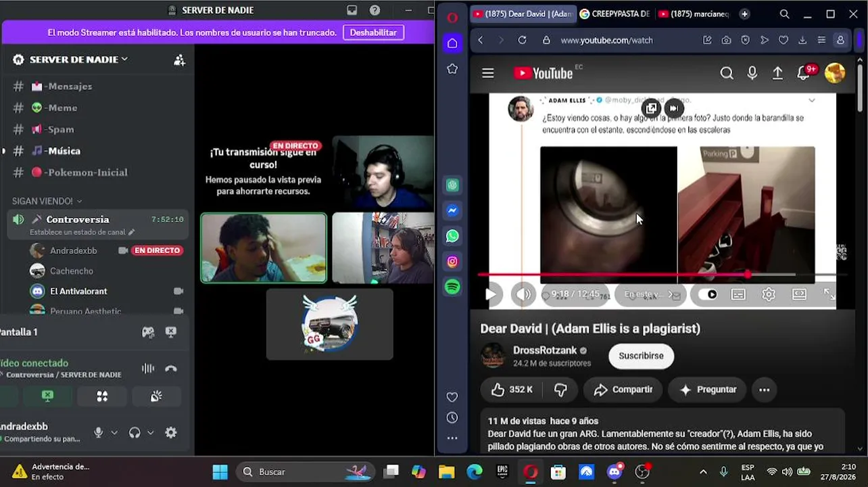Open noise suppression waveform icon

[x=147, y=369]
